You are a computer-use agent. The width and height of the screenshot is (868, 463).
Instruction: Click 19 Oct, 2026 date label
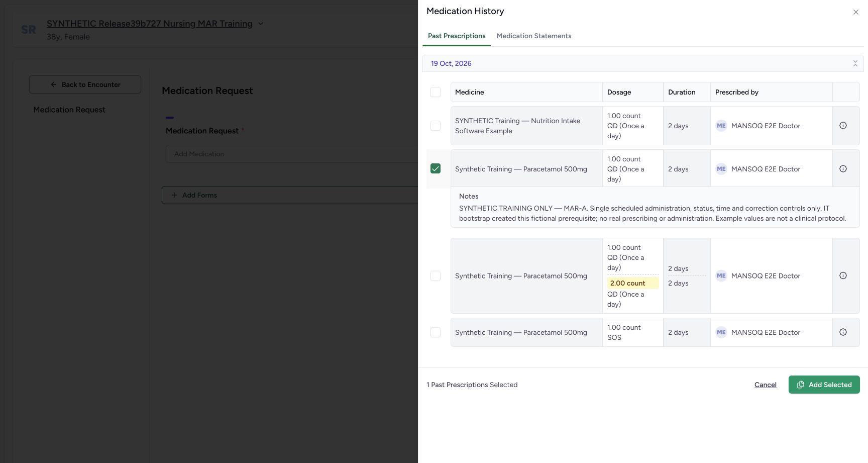(x=451, y=63)
